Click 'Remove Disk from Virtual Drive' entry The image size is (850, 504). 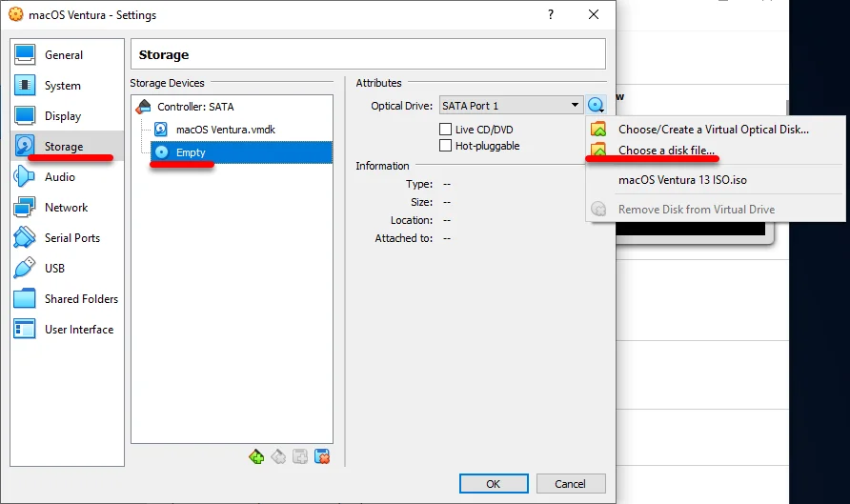[x=716, y=210]
